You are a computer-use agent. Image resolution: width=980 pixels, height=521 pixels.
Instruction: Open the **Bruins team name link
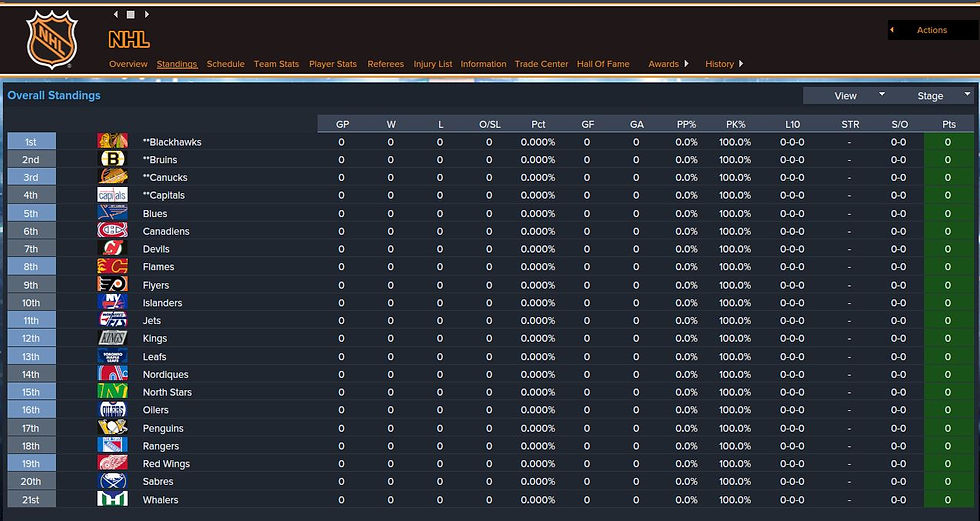tap(159, 160)
